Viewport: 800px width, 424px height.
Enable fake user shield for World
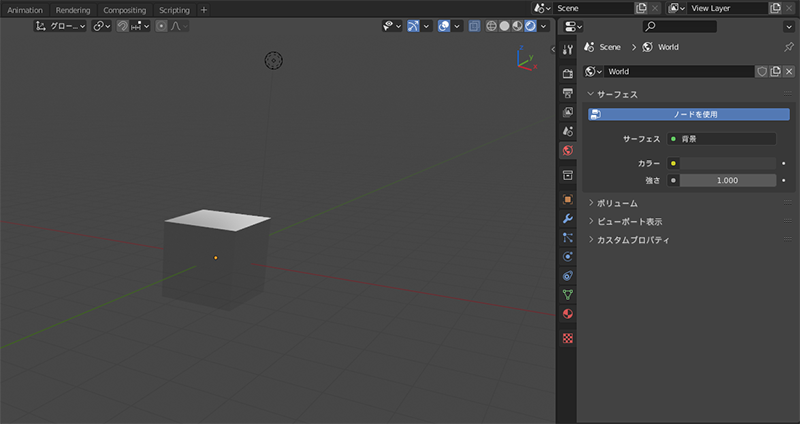point(761,72)
